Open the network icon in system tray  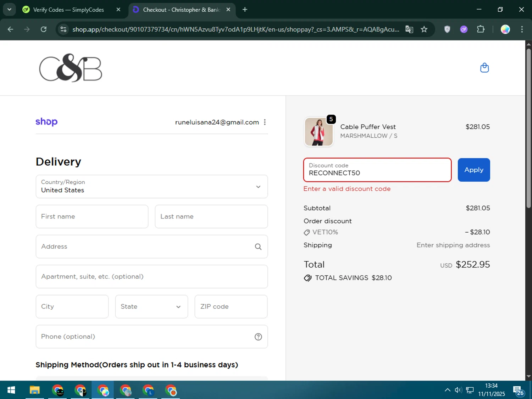point(470,390)
